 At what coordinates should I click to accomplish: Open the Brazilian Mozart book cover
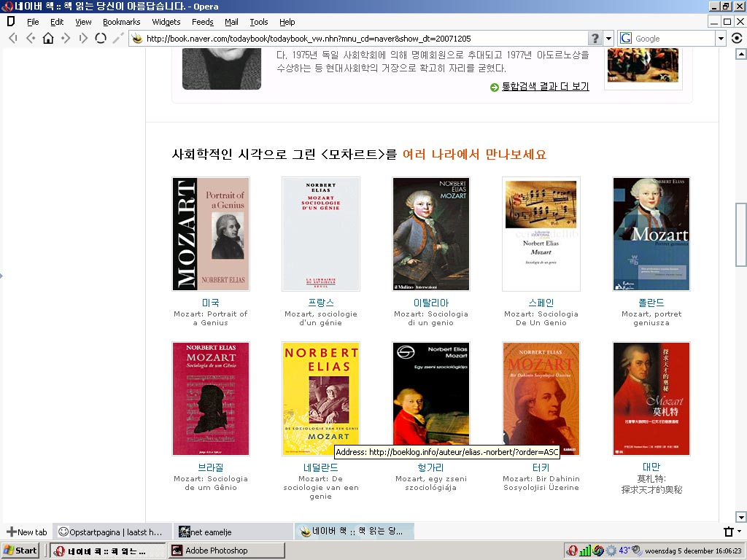pyautogui.click(x=211, y=399)
